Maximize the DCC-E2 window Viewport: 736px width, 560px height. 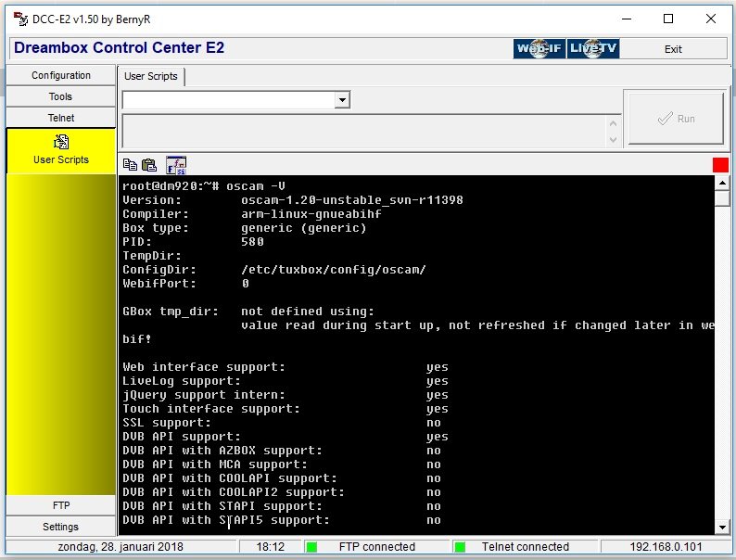[x=668, y=19]
